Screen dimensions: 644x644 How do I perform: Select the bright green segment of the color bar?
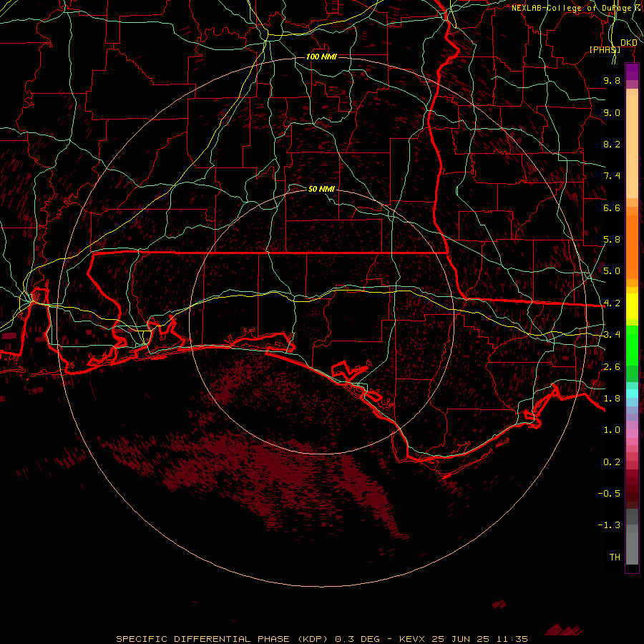click(632, 346)
